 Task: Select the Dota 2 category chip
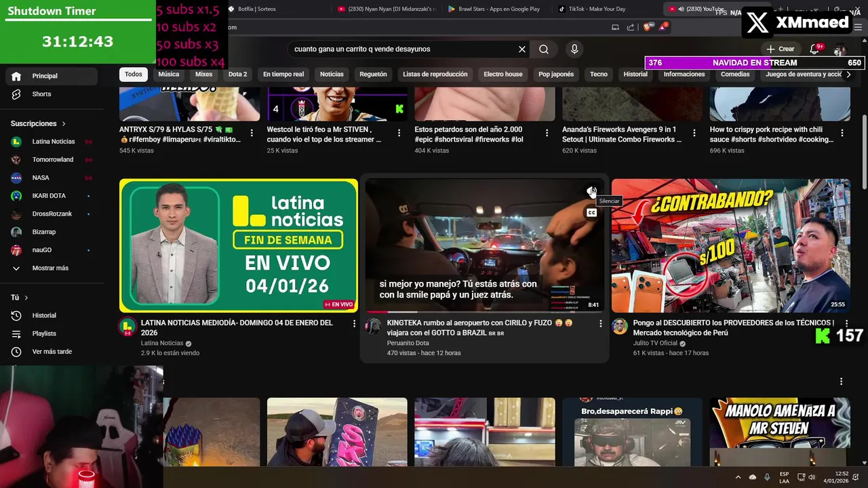[237, 75]
